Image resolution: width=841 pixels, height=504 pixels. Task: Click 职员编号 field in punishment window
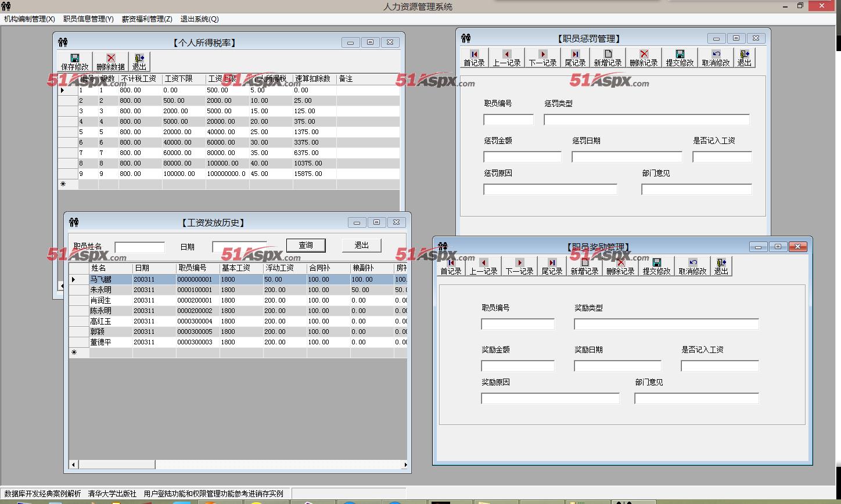click(509, 120)
